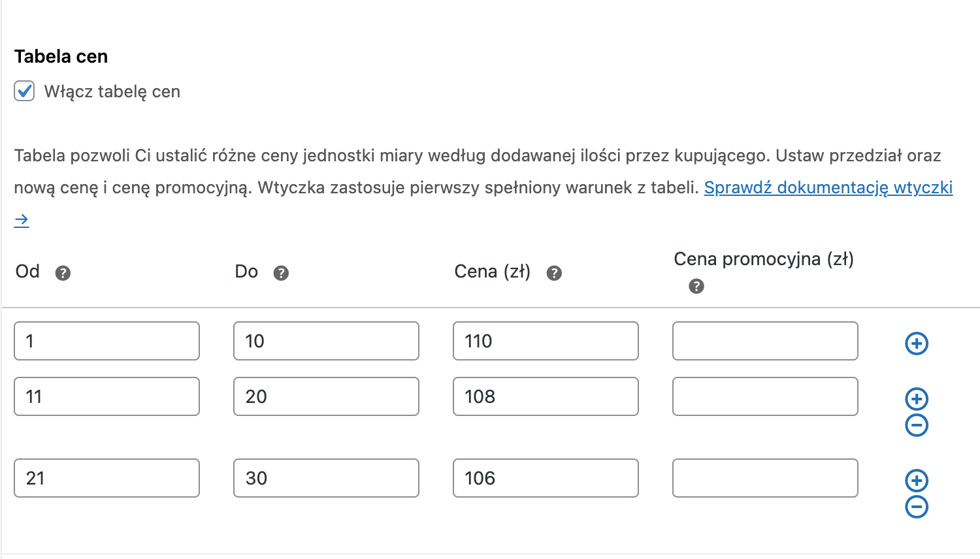Click the Do field containing 30
The height and width of the screenshot is (559, 980).
point(326,478)
